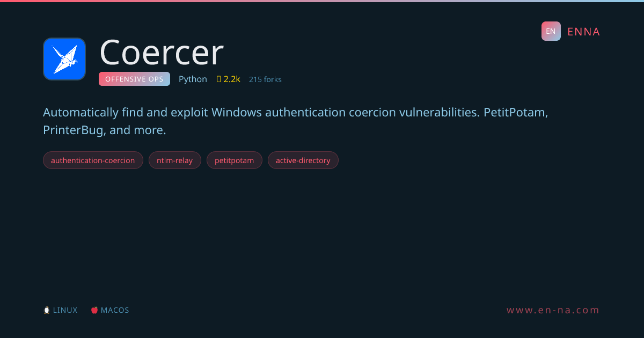
Task: Click the MACOS platform label
Action: click(115, 310)
